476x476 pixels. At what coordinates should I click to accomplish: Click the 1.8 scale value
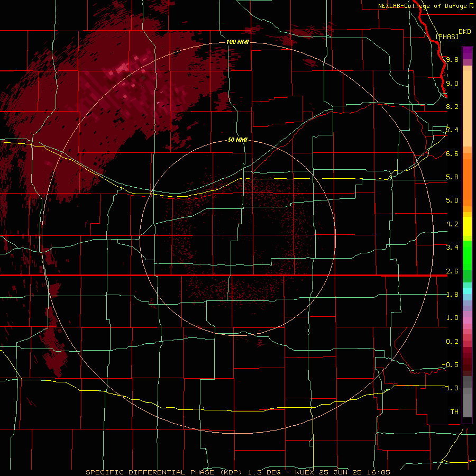coord(452,295)
